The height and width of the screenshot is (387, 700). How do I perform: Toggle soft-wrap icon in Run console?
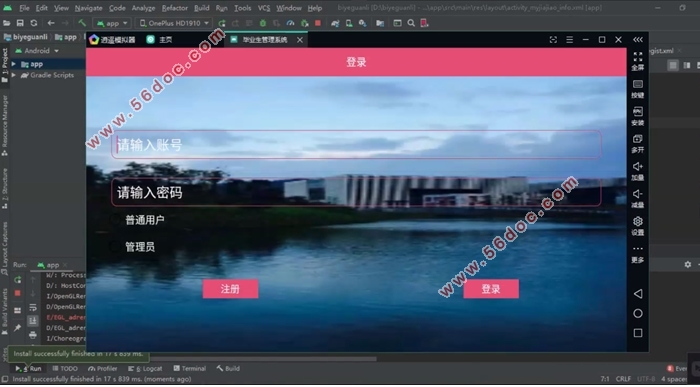[33, 308]
